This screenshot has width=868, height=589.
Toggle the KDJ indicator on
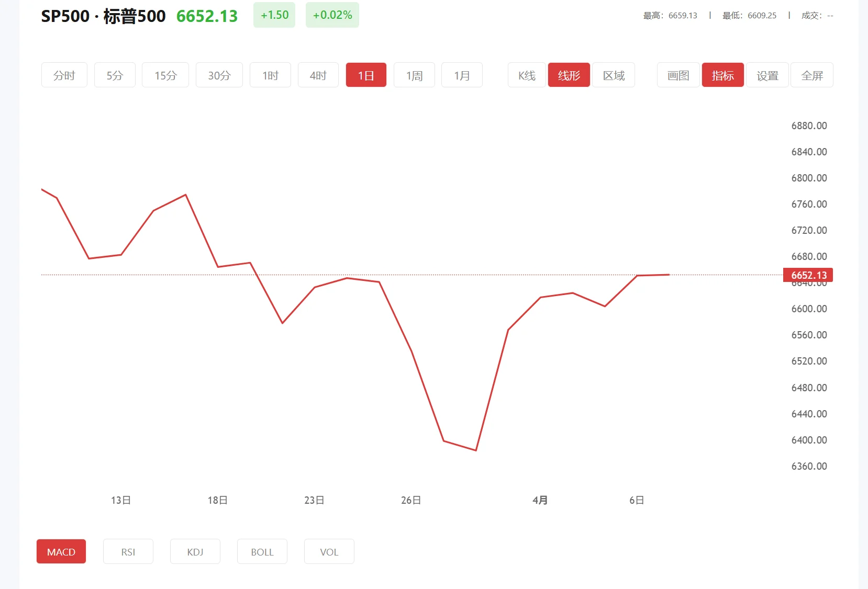coord(195,551)
